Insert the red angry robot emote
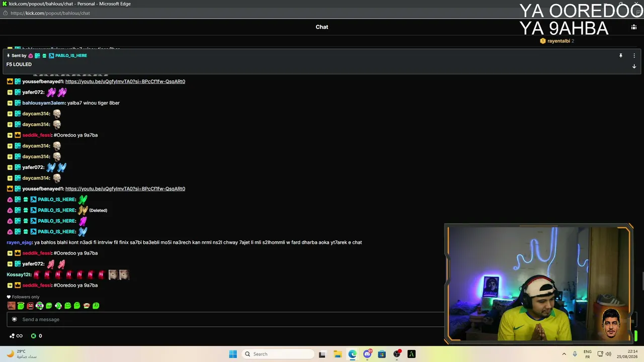The image size is (644, 362). [30, 306]
